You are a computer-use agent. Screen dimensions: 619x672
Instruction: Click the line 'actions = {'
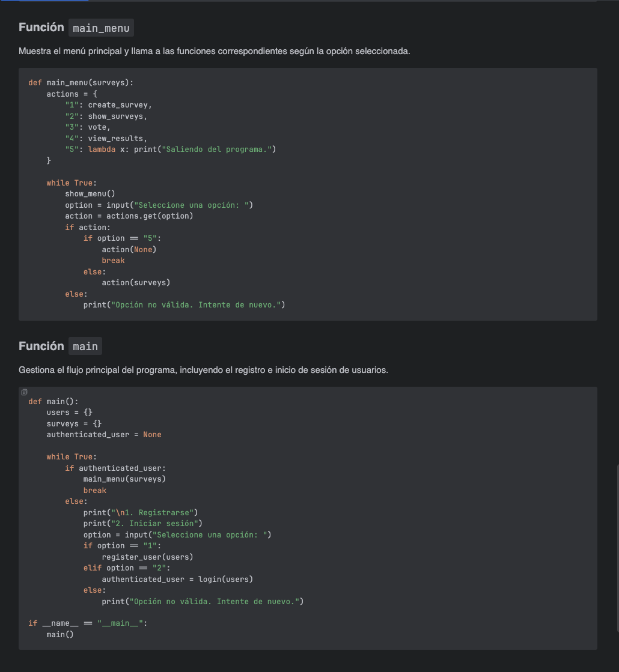(x=72, y=94)
